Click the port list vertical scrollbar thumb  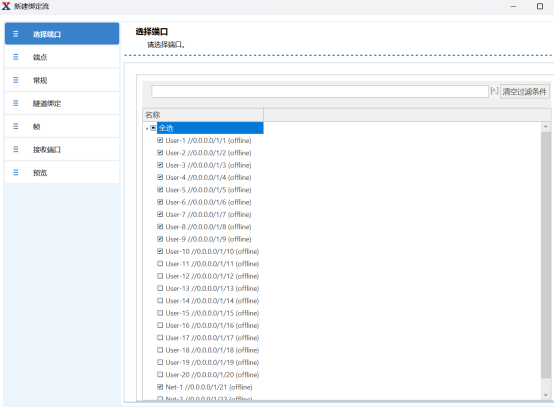pos(546,256)
